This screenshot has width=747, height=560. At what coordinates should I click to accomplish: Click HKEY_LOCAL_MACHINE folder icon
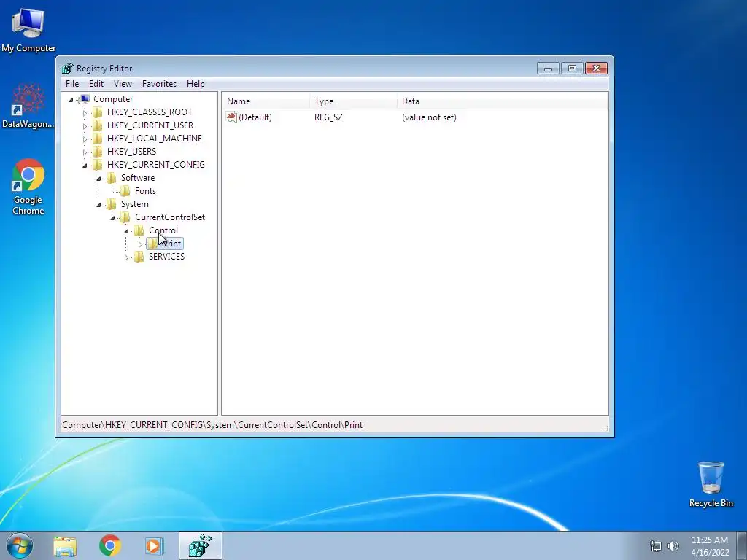click(x=98, y=138)
